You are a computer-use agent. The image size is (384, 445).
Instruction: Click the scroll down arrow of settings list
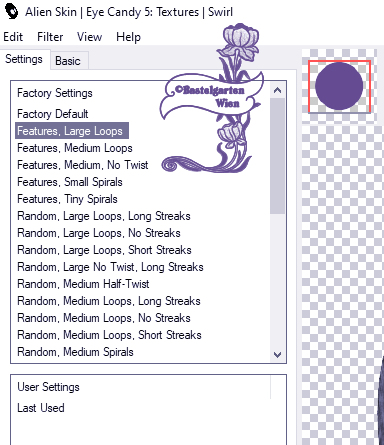click(x=277, y=355)
